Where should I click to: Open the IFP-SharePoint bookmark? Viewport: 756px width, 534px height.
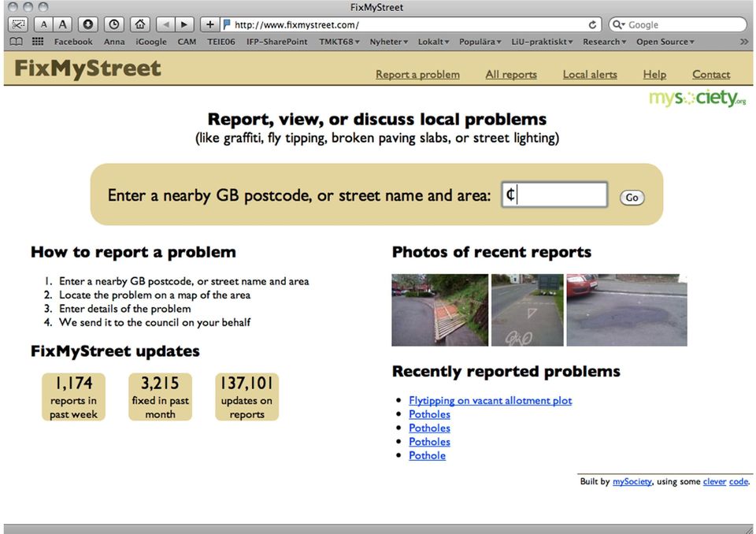(276, 42)
